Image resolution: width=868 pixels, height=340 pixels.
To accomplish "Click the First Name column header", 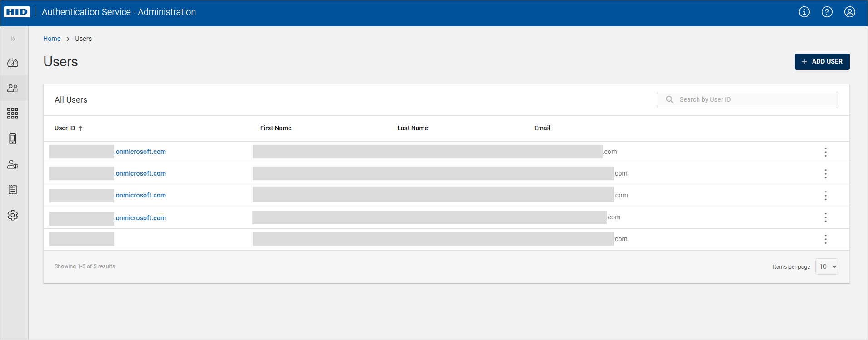I will [x=276, y=128].
